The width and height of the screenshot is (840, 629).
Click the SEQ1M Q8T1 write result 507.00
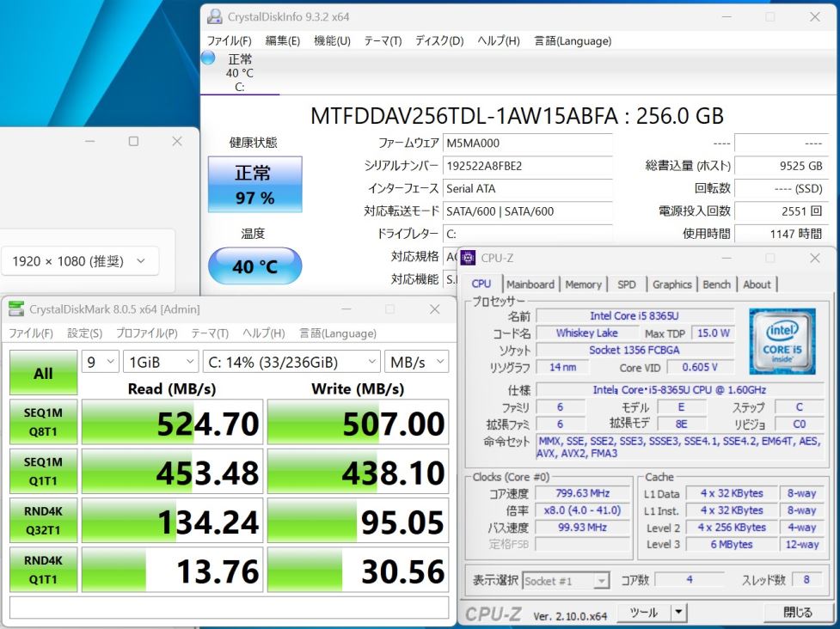[358, 422]
